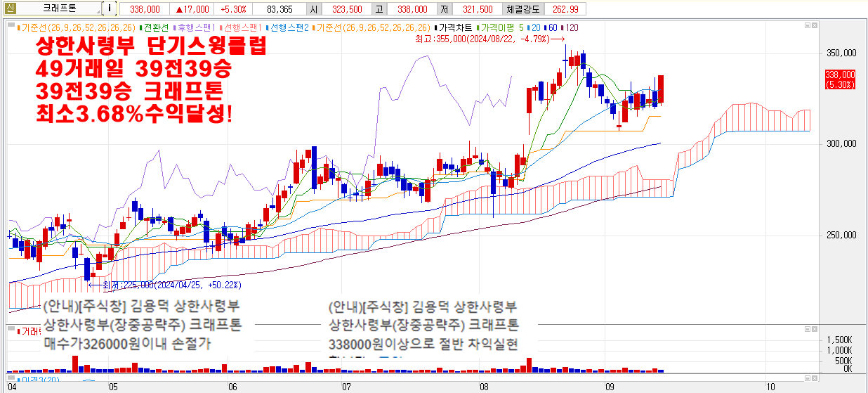Click the 최저:225,000 low marker label

point(172,285)
